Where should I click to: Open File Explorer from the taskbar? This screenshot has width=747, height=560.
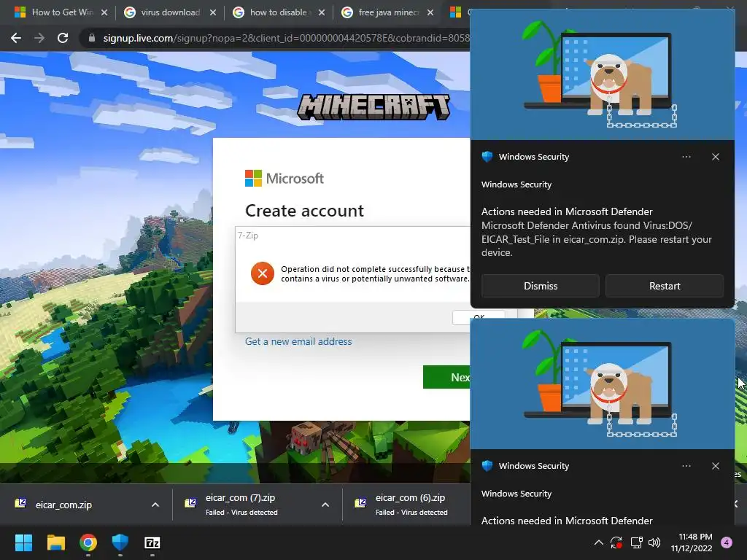[55, 542]
